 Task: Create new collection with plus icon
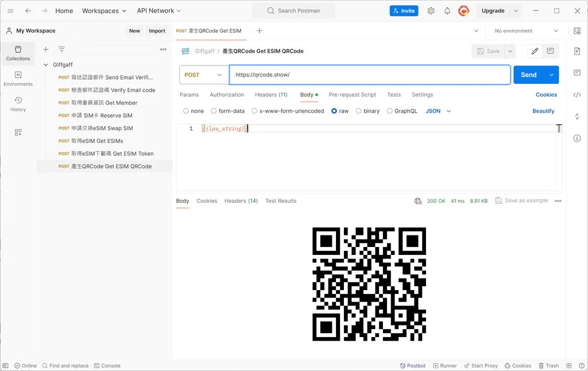pos(46,49)
